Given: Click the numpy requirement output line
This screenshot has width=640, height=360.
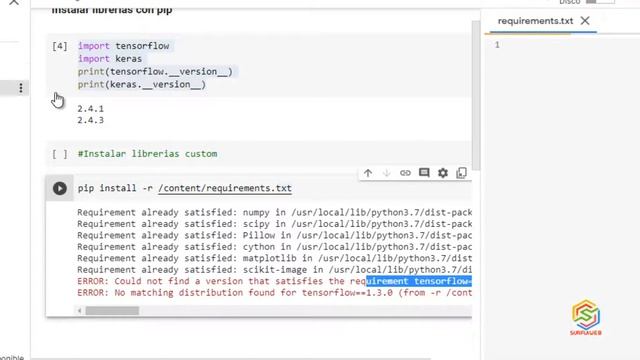Looking at the screenshot, I should [274, 212].
